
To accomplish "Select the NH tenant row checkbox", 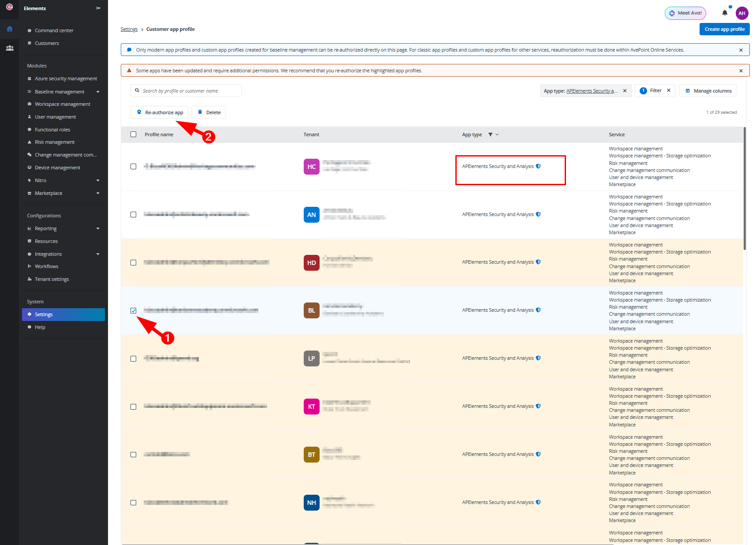I will coord(134,503).
